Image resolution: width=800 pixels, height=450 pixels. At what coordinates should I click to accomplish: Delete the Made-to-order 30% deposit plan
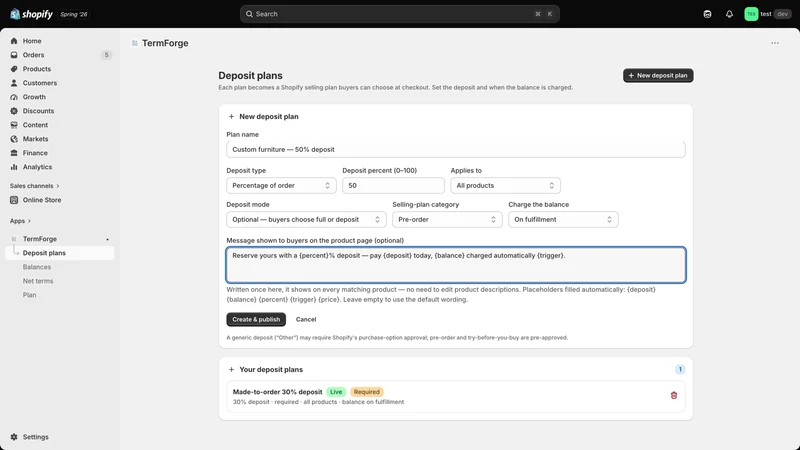(x=673, y=395)
